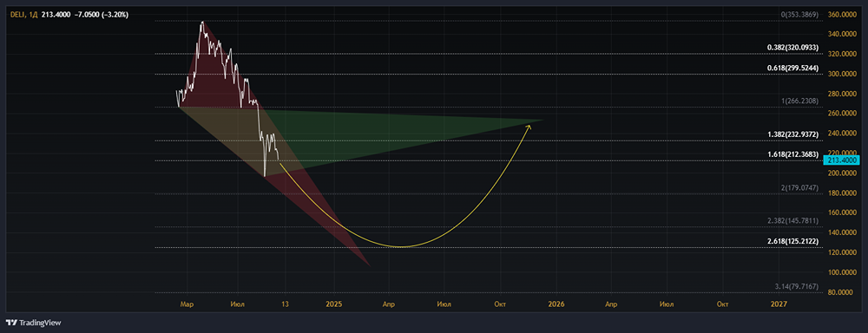
Task: Click the TradingView logo
Action: (x=33, y=323)
